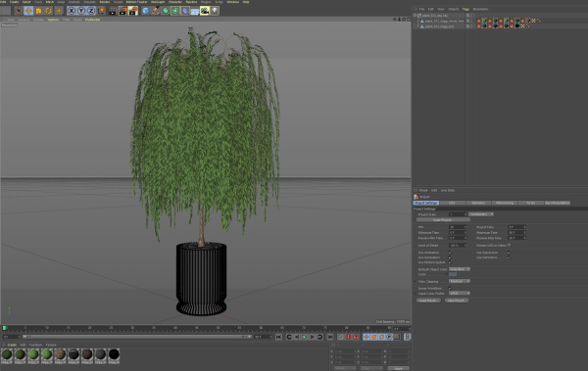Toggle the Z axis lock
The width and height of the screenshot is (588, 371).
(91, 11)
